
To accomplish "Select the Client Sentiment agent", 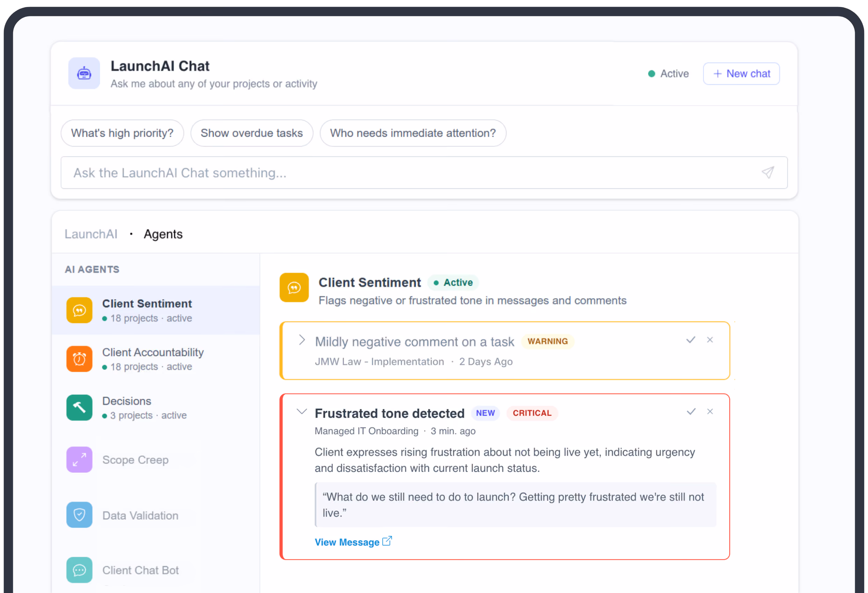I will click(156, 310).
